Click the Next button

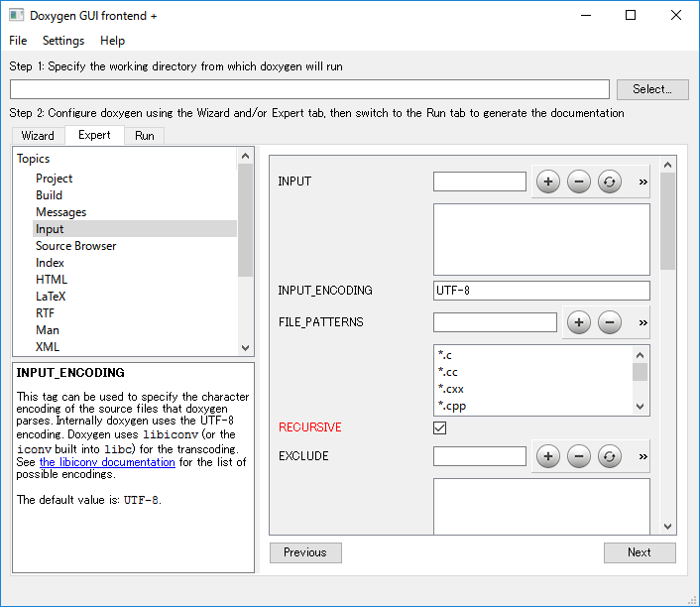pos(640,552)
